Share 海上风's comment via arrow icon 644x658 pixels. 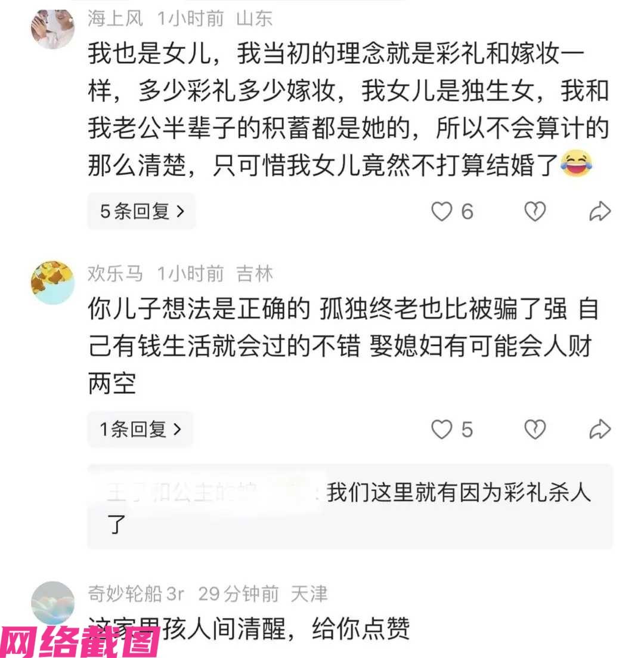coord(600,211)
